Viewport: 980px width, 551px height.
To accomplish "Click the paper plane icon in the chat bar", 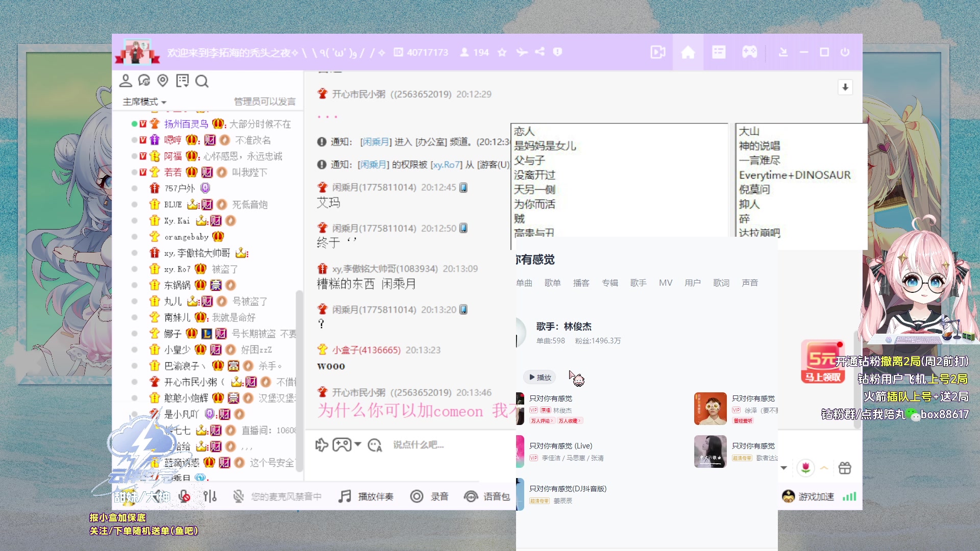I will coord(321,445).
